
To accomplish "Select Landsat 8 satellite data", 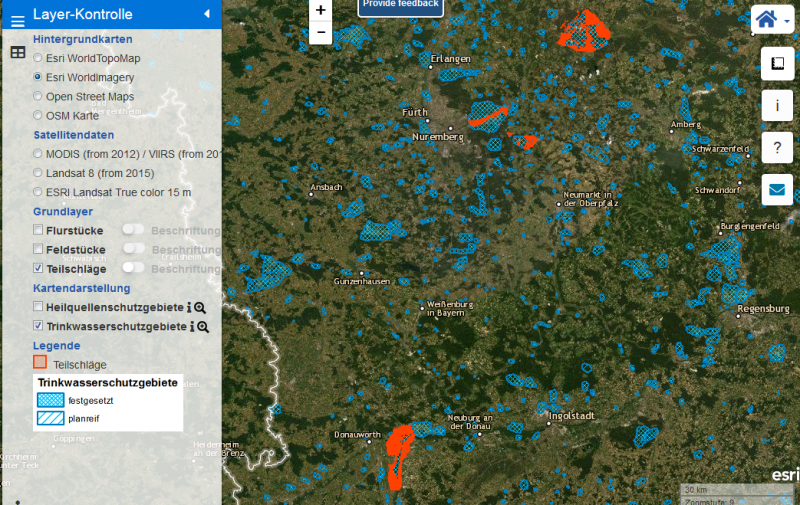I will [38, 174].
